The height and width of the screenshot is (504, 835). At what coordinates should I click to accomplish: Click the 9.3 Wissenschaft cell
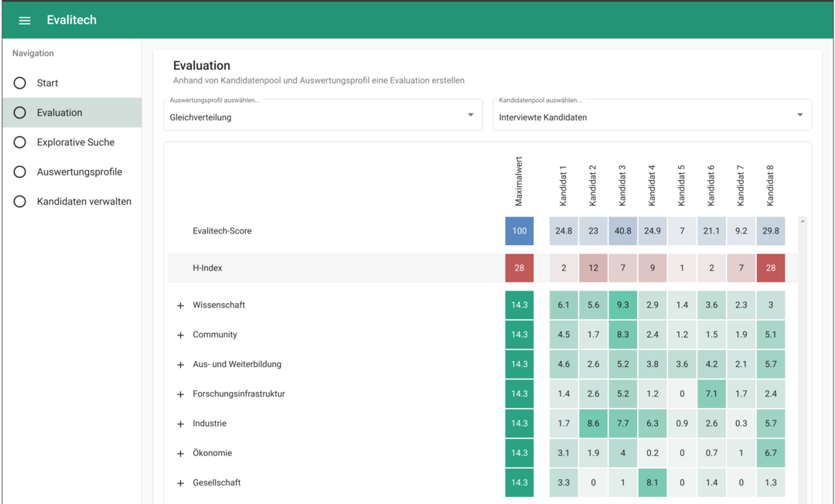pyautogui.click(x=622, y=305)
